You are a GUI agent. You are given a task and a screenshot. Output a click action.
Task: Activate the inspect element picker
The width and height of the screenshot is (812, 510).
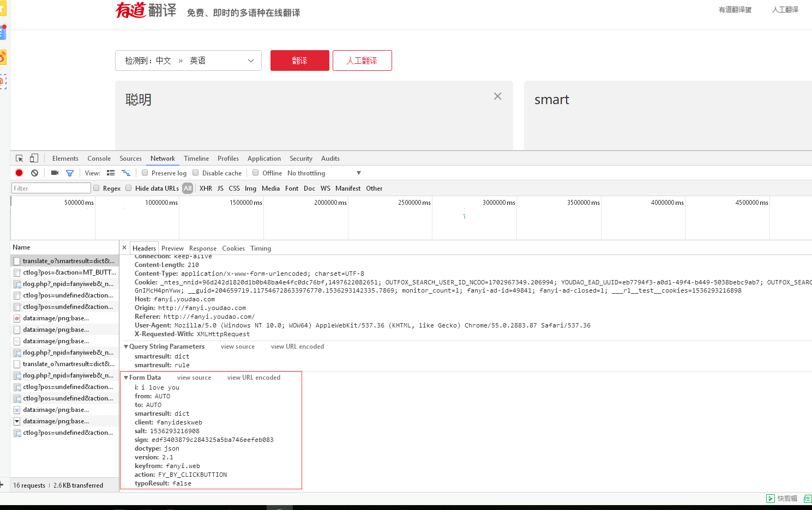pyautogui.click(x=20, y=159)
